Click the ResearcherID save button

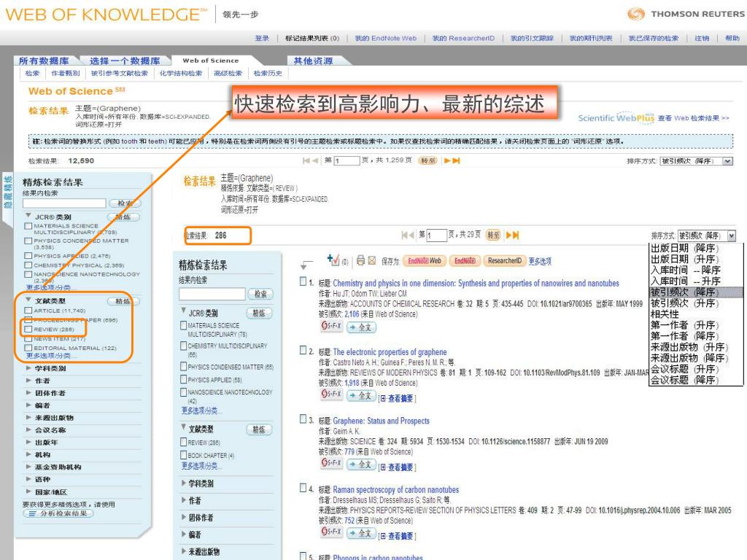point(505,261)
